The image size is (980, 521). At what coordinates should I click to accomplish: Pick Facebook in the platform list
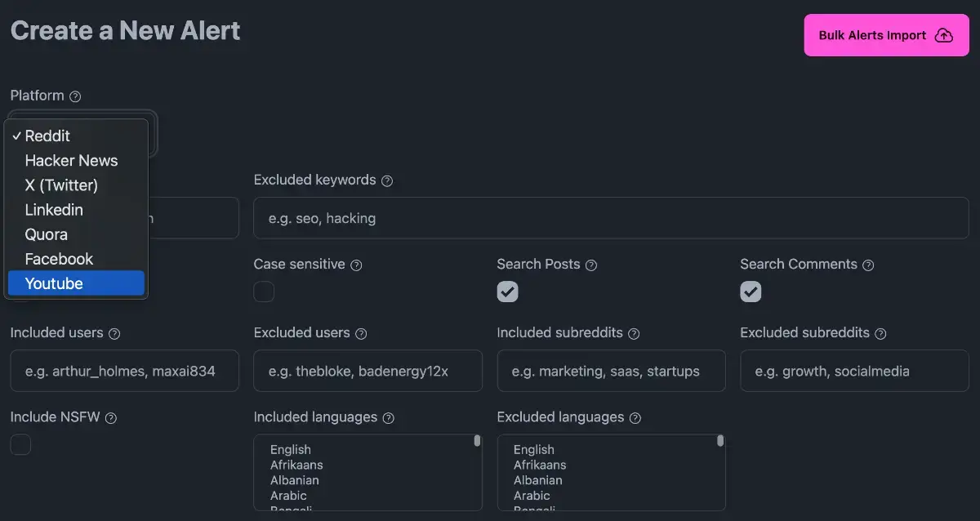[76, 259]
